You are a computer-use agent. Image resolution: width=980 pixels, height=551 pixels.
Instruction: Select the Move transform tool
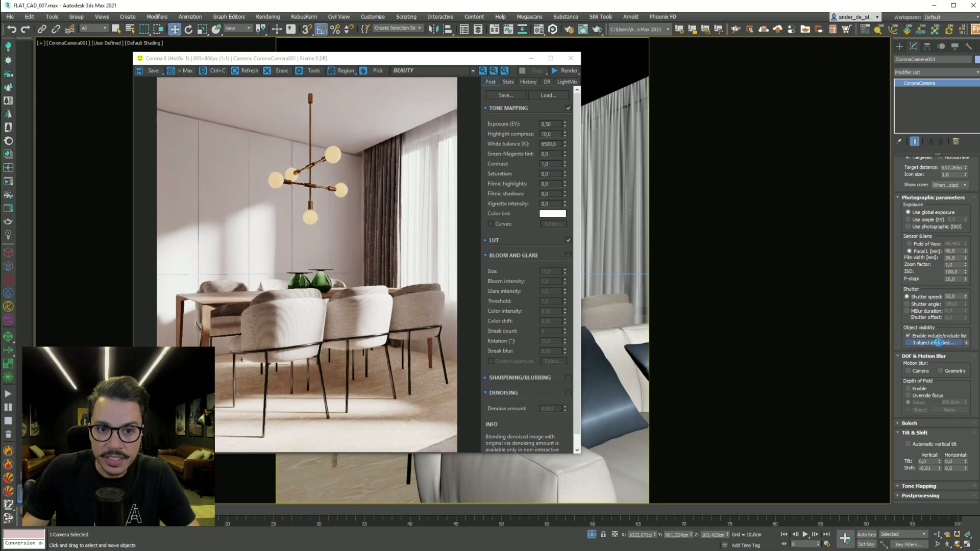click(x=175, y=29)
